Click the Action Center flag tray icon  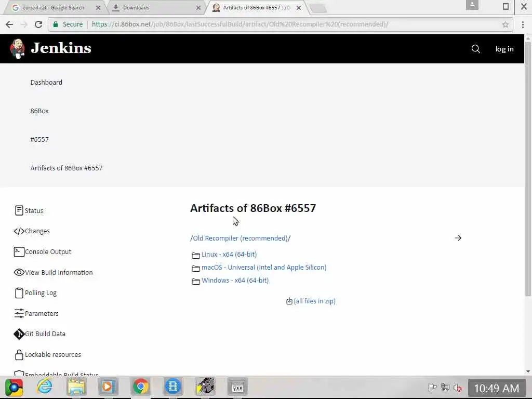pos(432,388)
